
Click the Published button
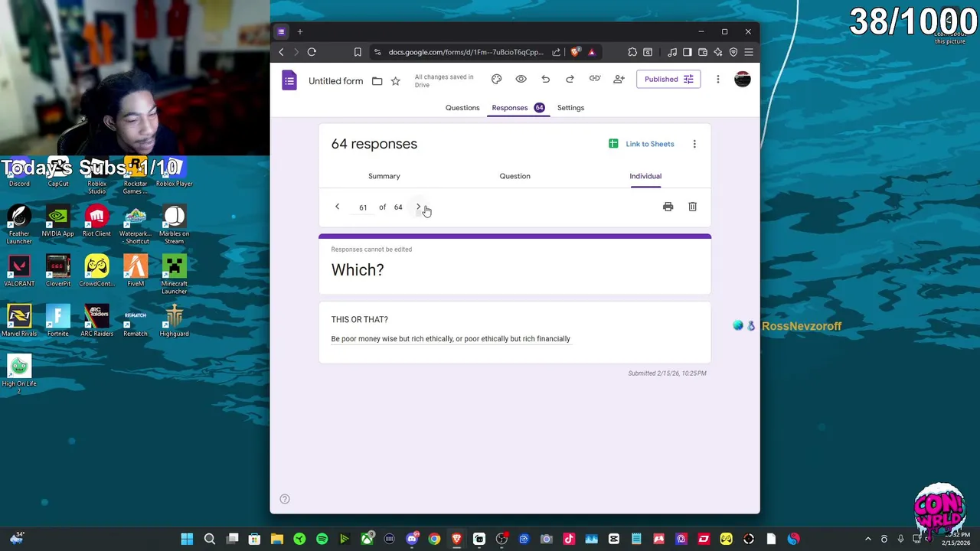pyautogui.click(x=668, y=79)
